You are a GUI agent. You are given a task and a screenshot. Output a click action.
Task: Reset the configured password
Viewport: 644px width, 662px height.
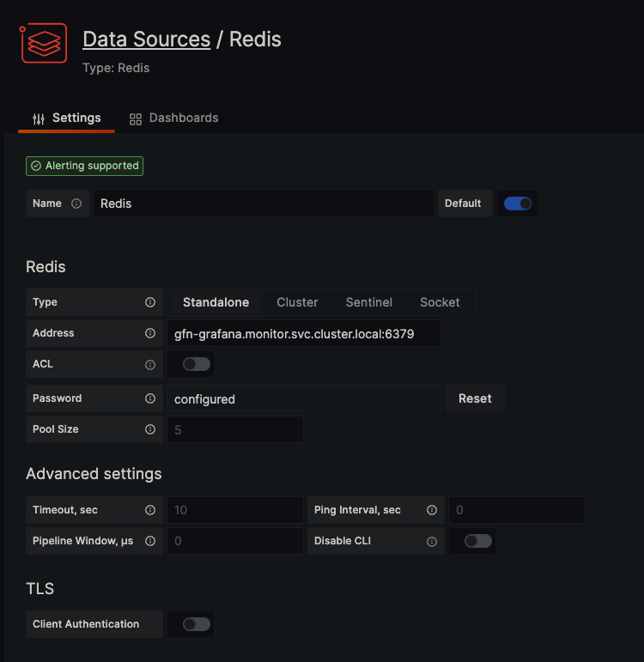[475, 398]
